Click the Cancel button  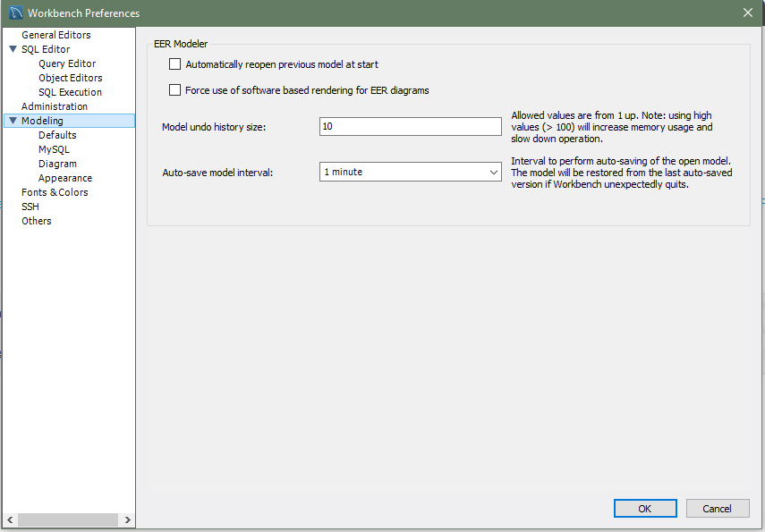(x=717, y=508)
